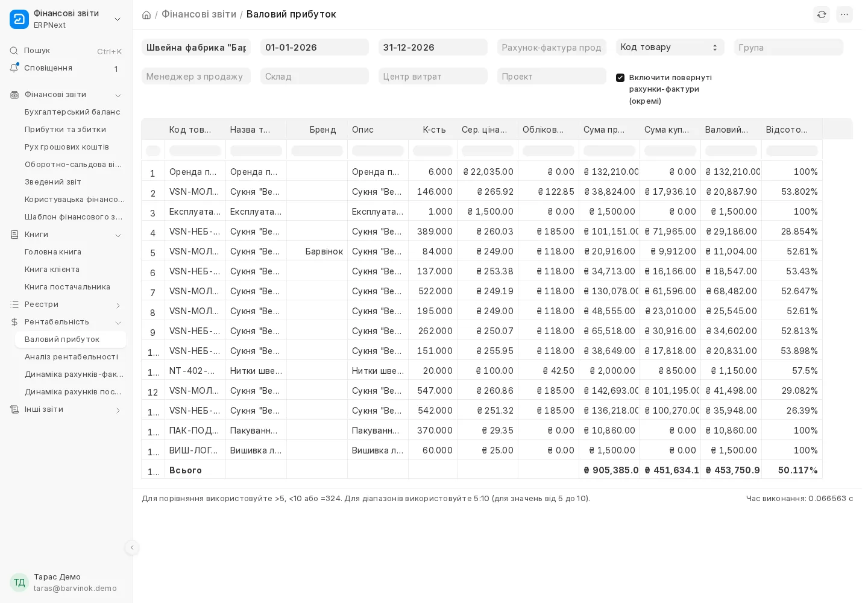Collapse the sidebar with the arrow button

[132, 548]
